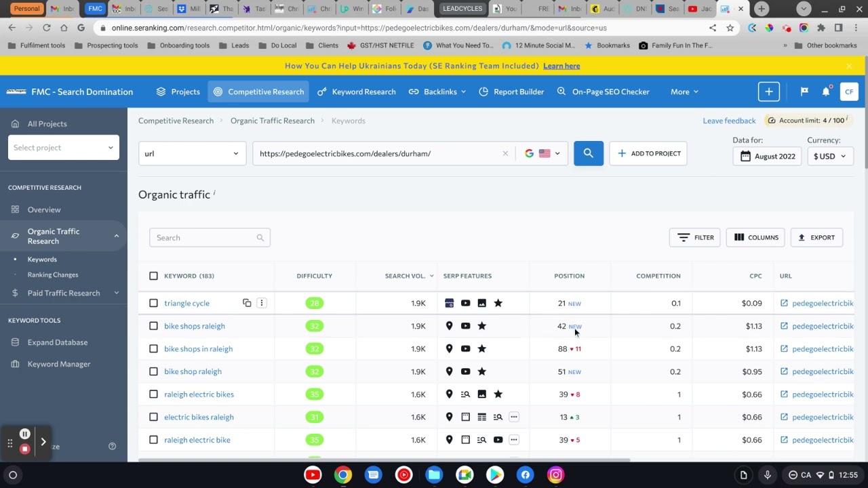Image resolution: width=868 pixels, height=488 pixels.
Task: Click the FILTER button
Action: click(x=695, y=237)
